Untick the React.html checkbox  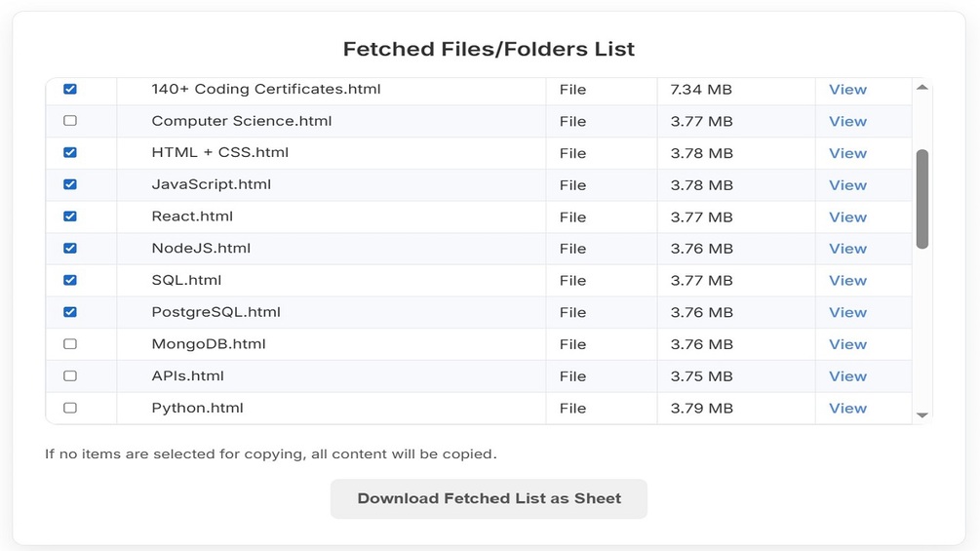tap(70, 216)
